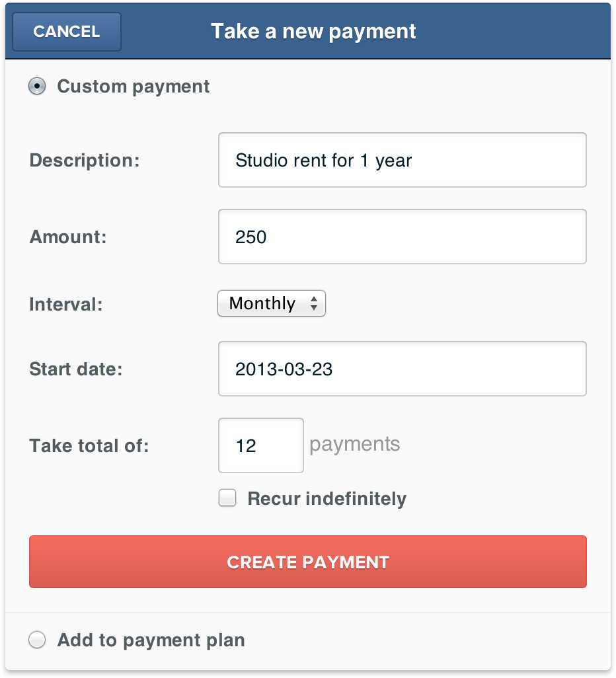
Task: Click the payments placeholder text
Action: coord(354,444)
